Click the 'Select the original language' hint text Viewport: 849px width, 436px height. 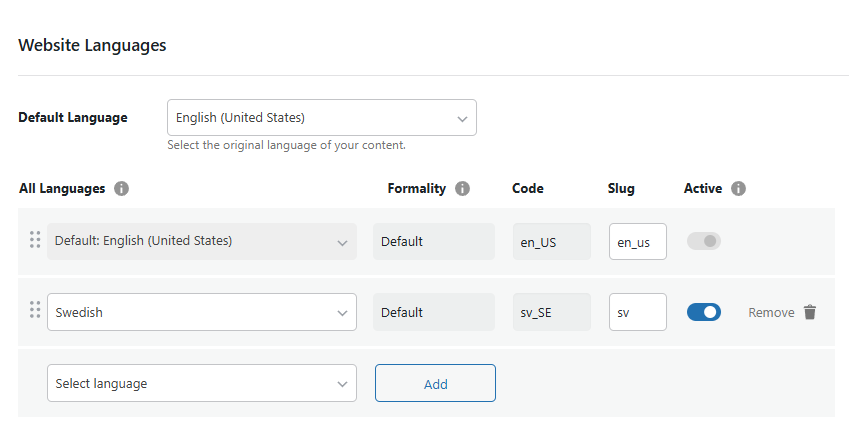(286, 145)
